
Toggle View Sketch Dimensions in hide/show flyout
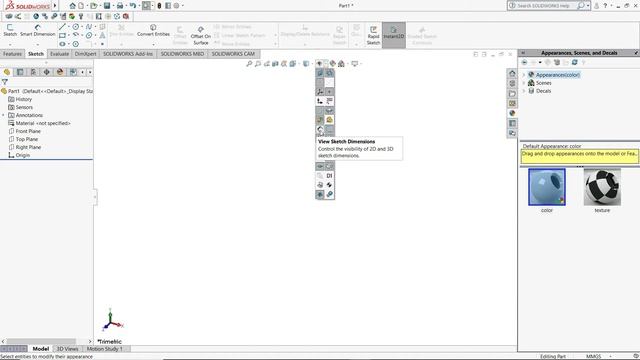(x=320, y=129)
